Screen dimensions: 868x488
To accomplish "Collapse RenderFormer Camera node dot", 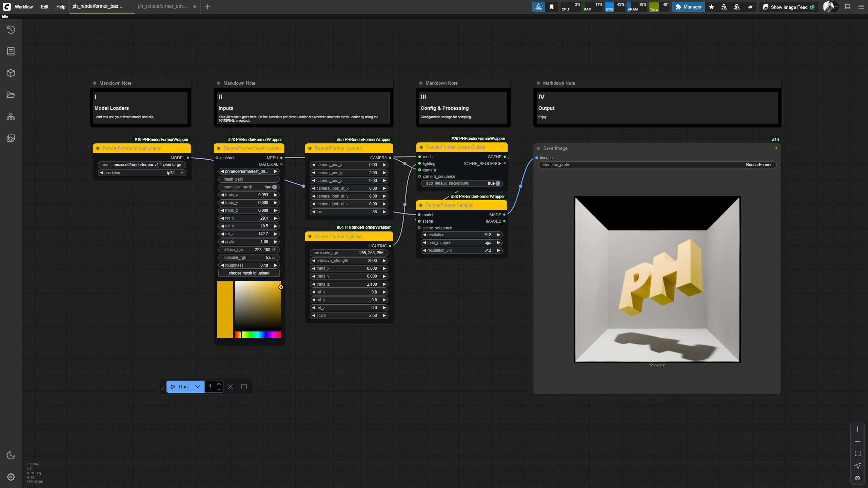I will click(310, 148).
